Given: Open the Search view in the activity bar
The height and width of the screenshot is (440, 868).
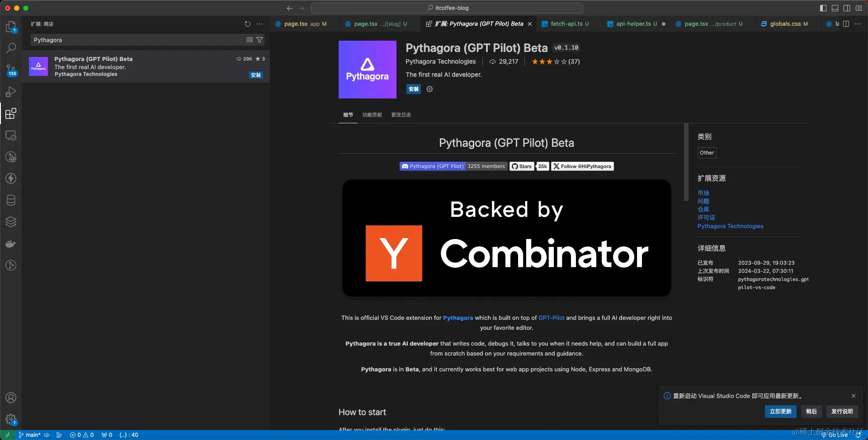Looking at the screenshot, I should tap(11, 48).
